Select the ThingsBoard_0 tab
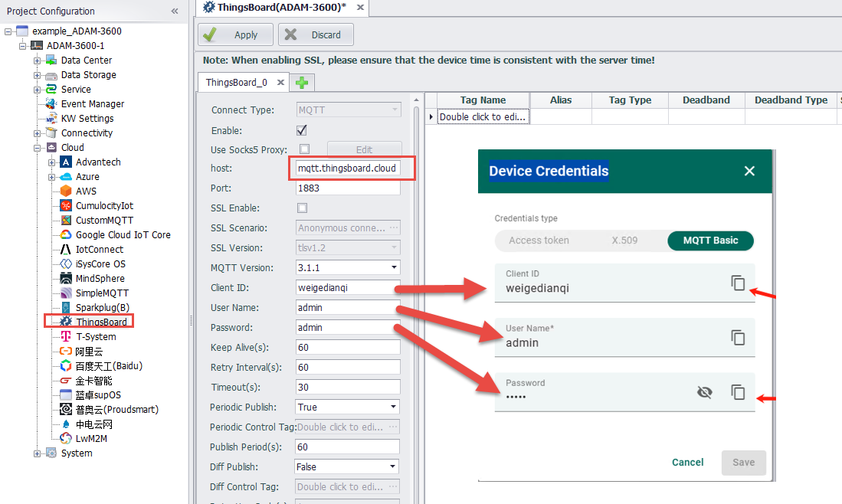842x504 pixels. click(x=236, y=83)
